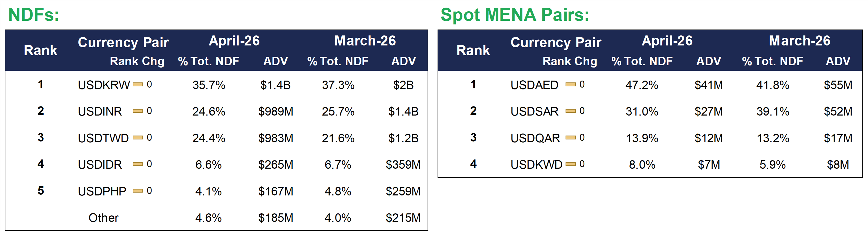Click the USDKRW rank change bar icon

coord(138,85)
